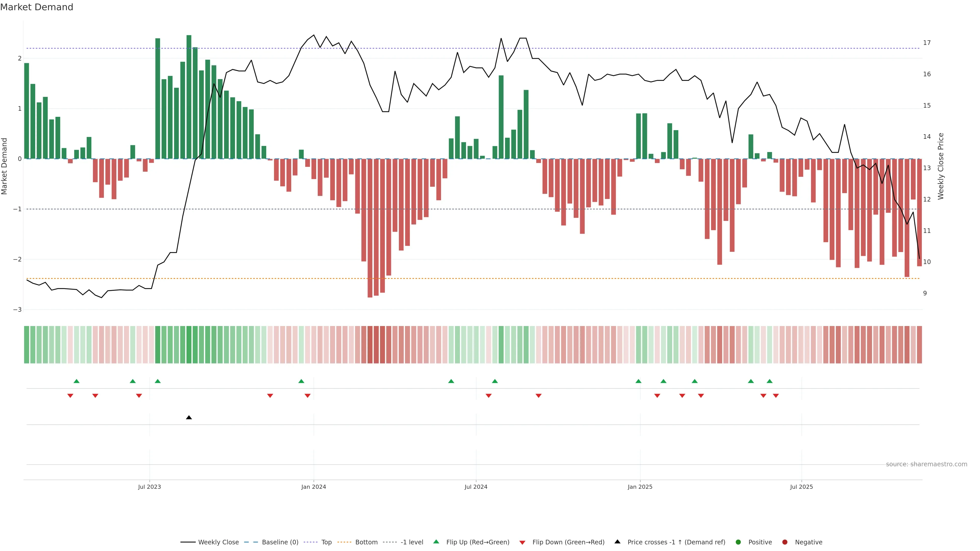Click the Negative red circle legend icon

[x=785, y=542]
